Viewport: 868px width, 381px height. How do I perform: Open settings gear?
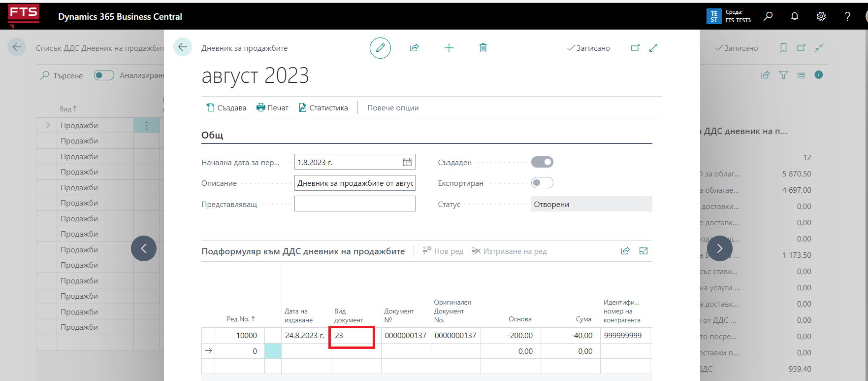coord(821,16)
